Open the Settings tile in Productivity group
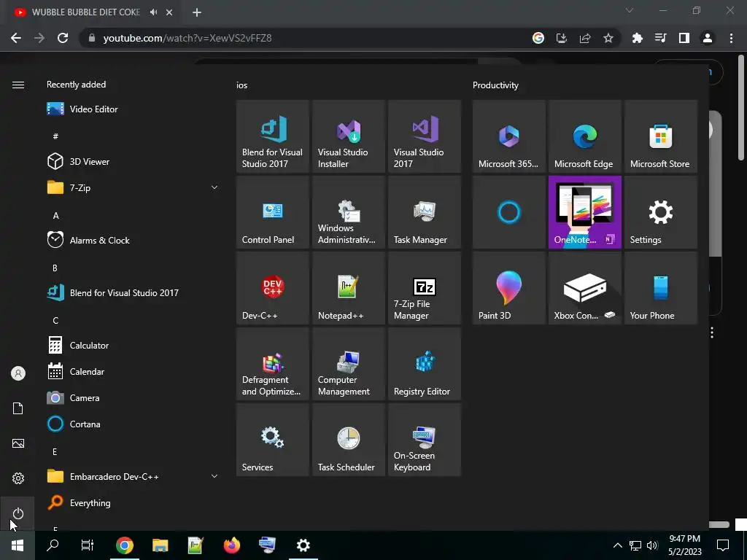Screen dimensions: 747x560 click(x=661, y=212)
